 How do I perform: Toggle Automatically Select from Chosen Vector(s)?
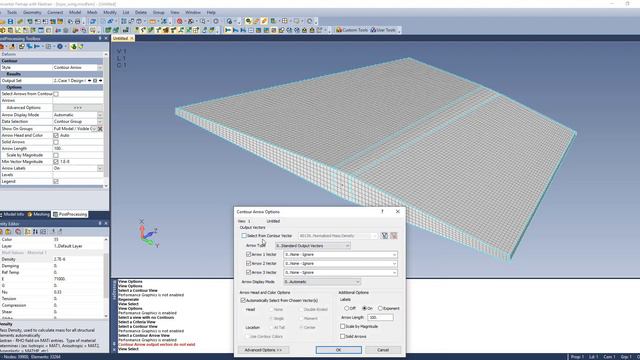pos(243,300)
